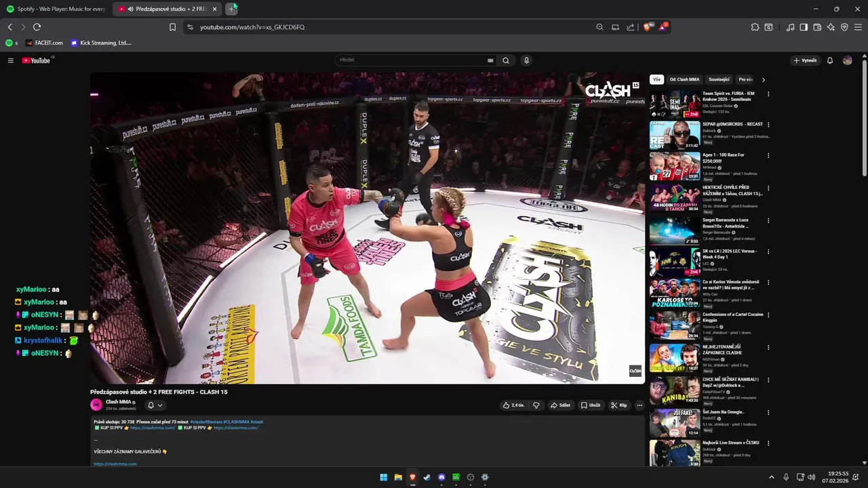Open more actions three-dot menu under video
This screenshot has width=868, height=488.
[x=639, y=405]
